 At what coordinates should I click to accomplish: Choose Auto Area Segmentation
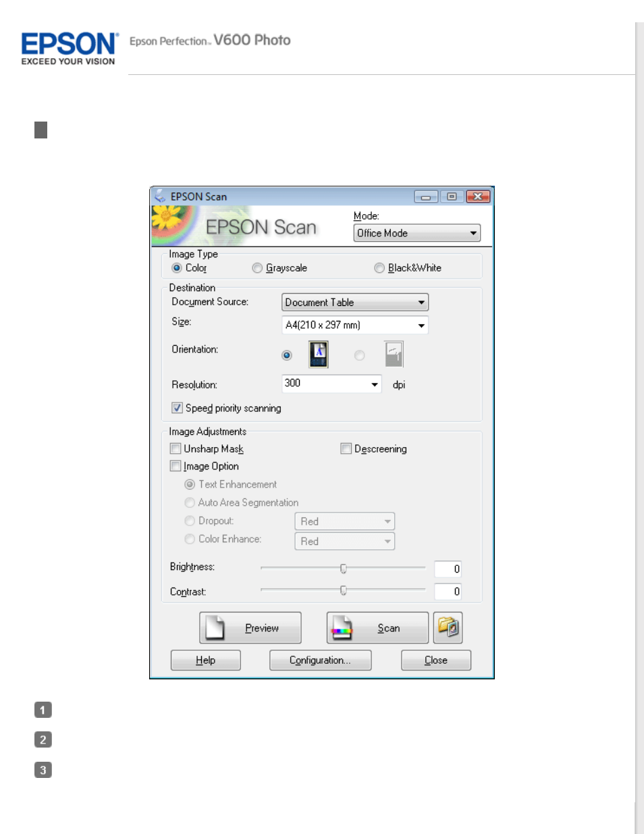pyautogui.click(x=190, y=502)
